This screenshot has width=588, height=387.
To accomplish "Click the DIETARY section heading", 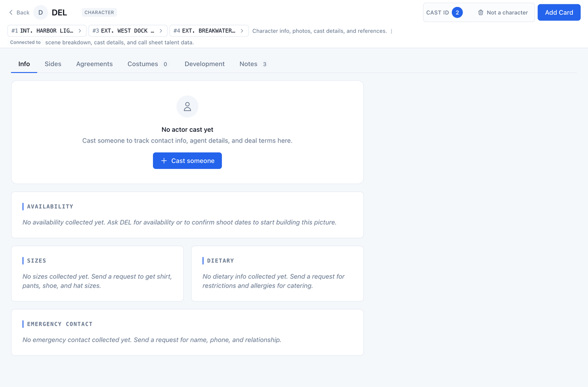I will (x=220, y=261).
